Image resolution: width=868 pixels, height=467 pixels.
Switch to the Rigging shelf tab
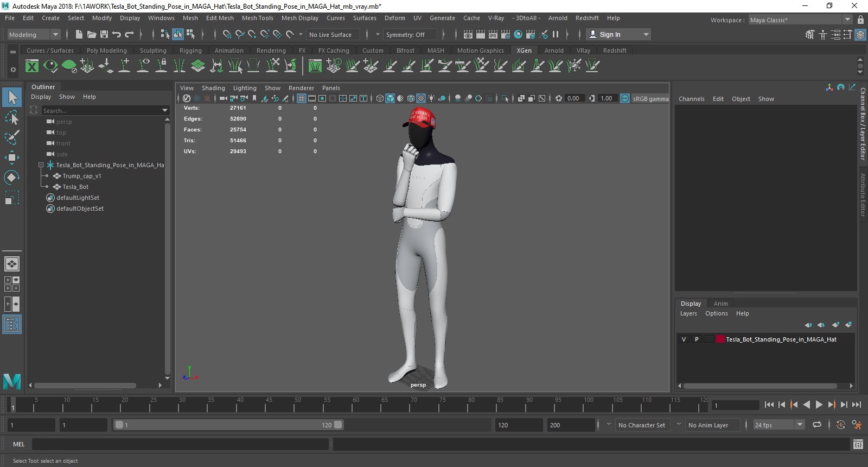[190, 51]
